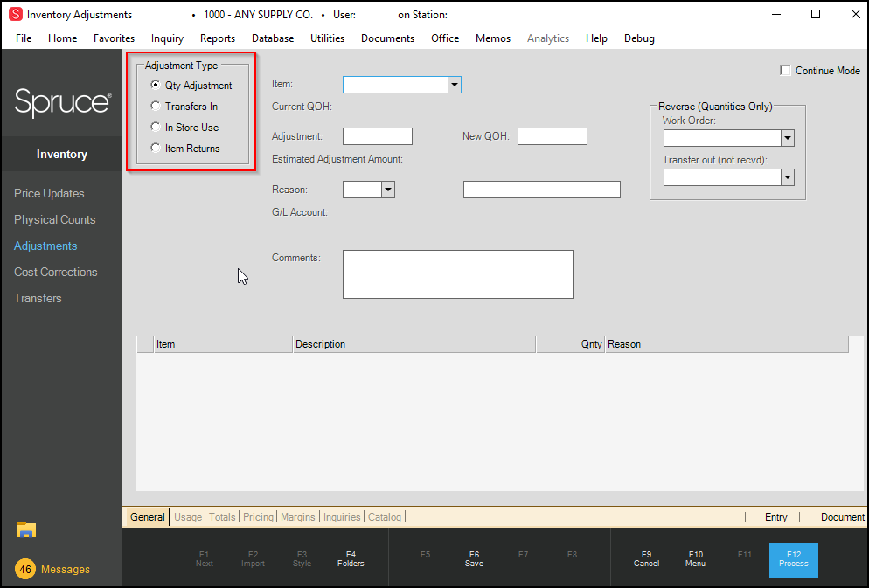Image resolution: width=869 pixels, height=588 pixels.
Task: Switch to the Margins tab
Action: pos(297,516)
